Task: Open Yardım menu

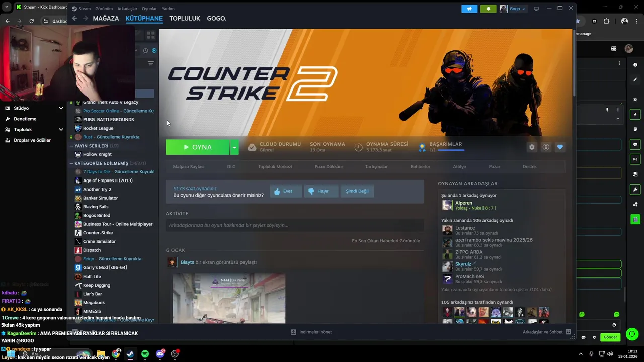Action: point(168,9)
